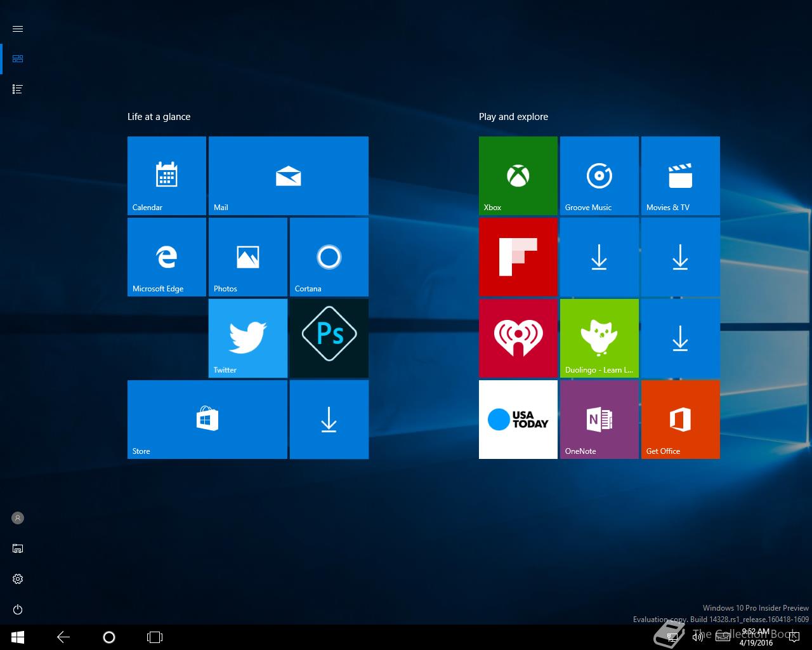Switch to the Pinned tiles view

coord(18,59)
